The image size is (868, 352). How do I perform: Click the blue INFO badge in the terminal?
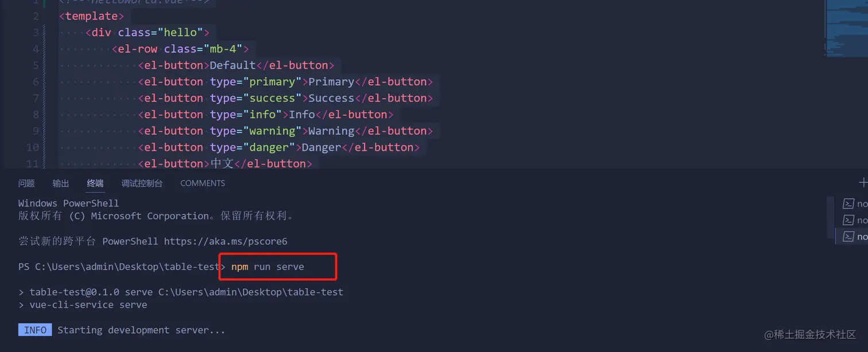point(35,330)
